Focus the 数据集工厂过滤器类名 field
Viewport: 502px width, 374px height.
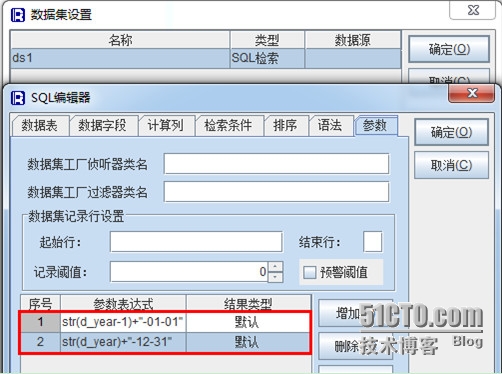(x=276, y=192)
